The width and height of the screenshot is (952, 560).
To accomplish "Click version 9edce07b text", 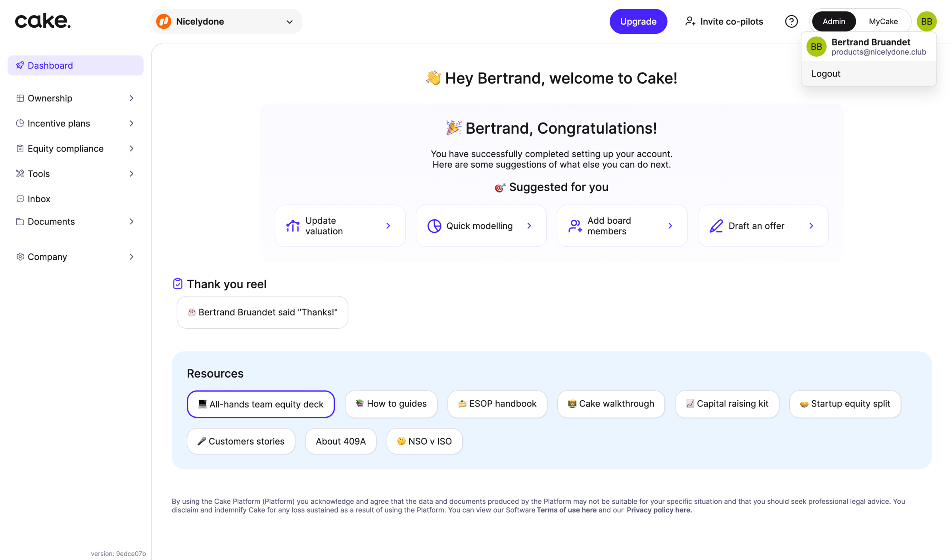I will coord(118,554).
